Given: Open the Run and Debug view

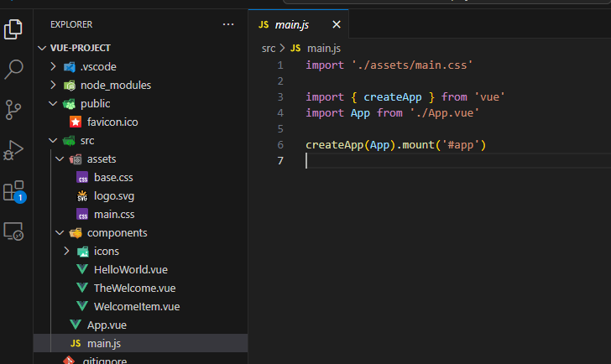Looking at the screenshot, I should (x=13, y=150).
